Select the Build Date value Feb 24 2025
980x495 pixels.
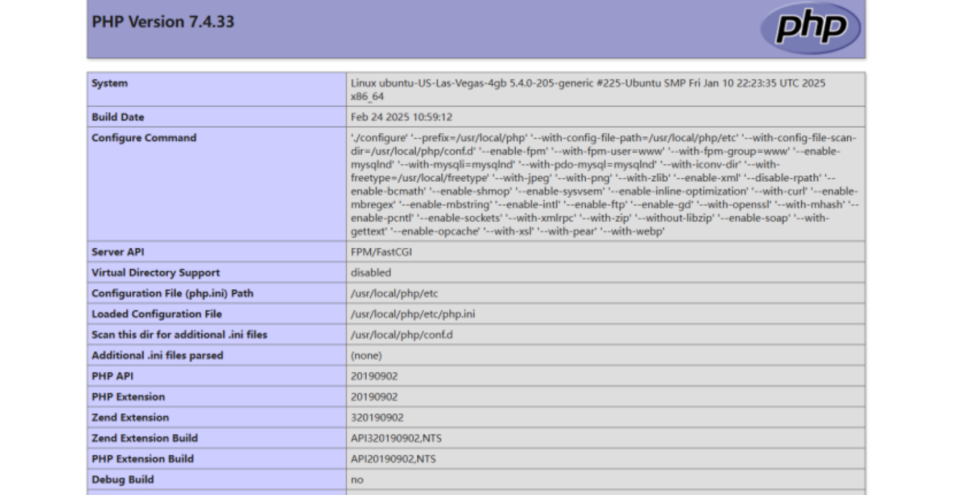coord(401,117)
